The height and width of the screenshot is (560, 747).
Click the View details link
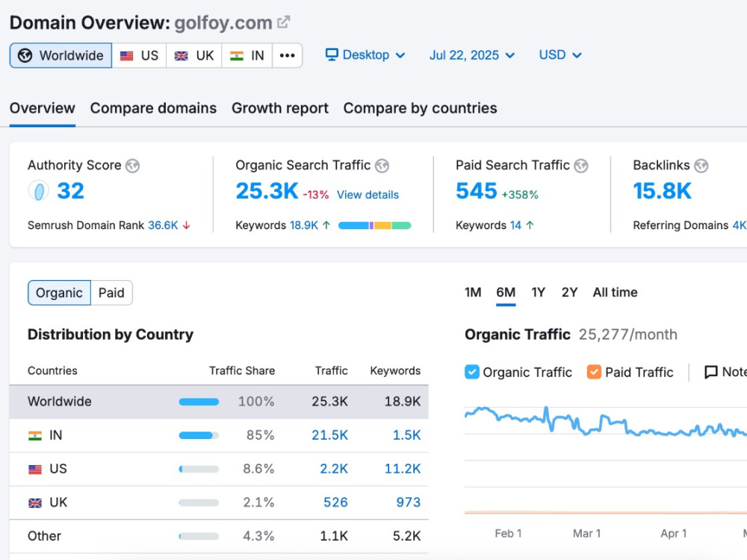click(x=368, y=195)
